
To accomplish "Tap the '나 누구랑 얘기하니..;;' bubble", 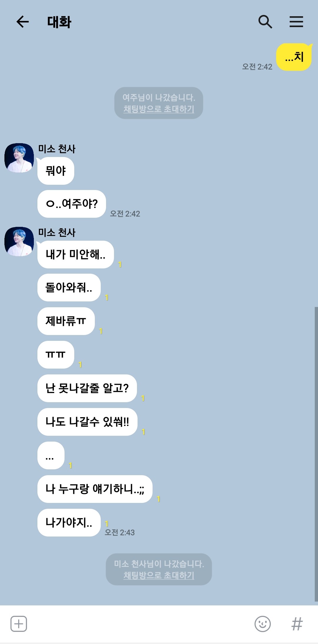I will 95,489.
